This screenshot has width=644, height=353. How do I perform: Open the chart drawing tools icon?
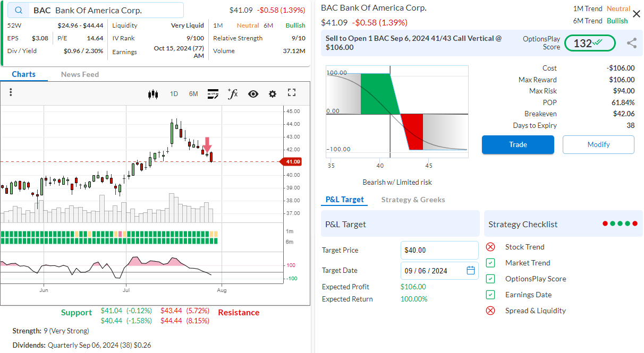click(x=213, y=94)
